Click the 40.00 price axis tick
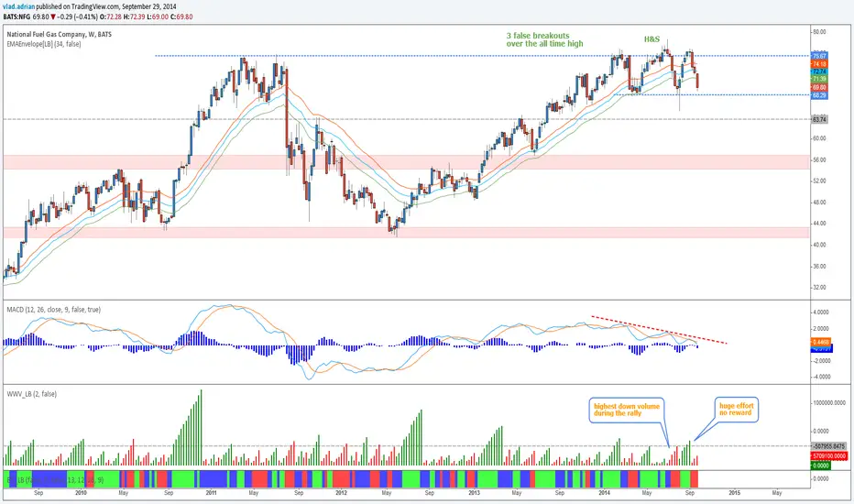 (819, 245)
